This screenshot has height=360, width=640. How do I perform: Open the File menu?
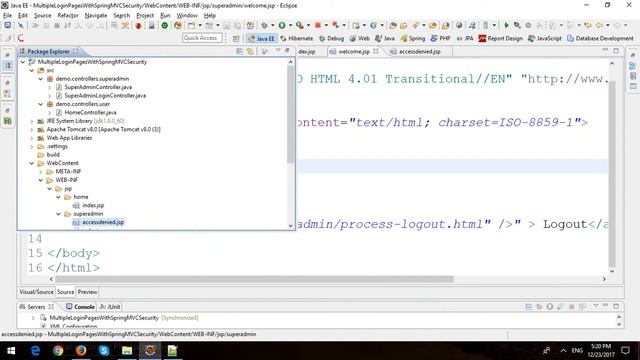tap(7, 16)
